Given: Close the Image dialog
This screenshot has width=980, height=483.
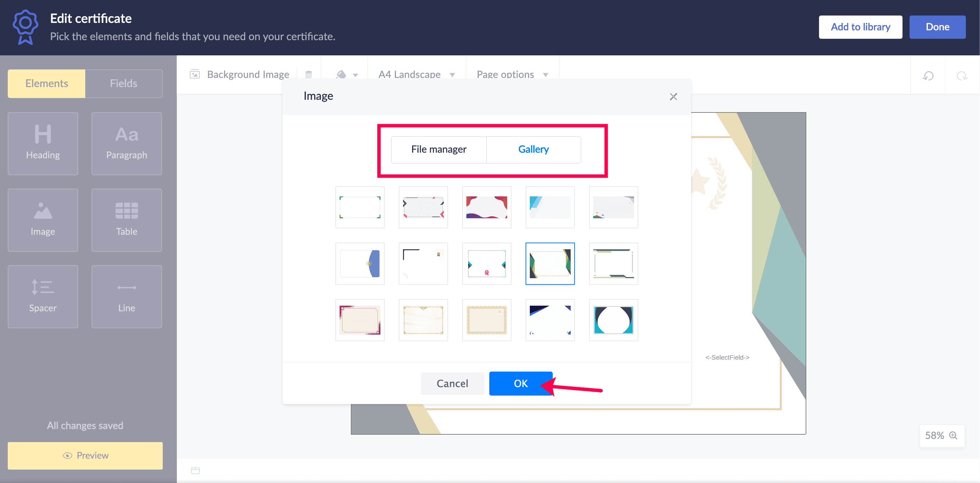Looking at the screenshot, I should tap(674, 97).
